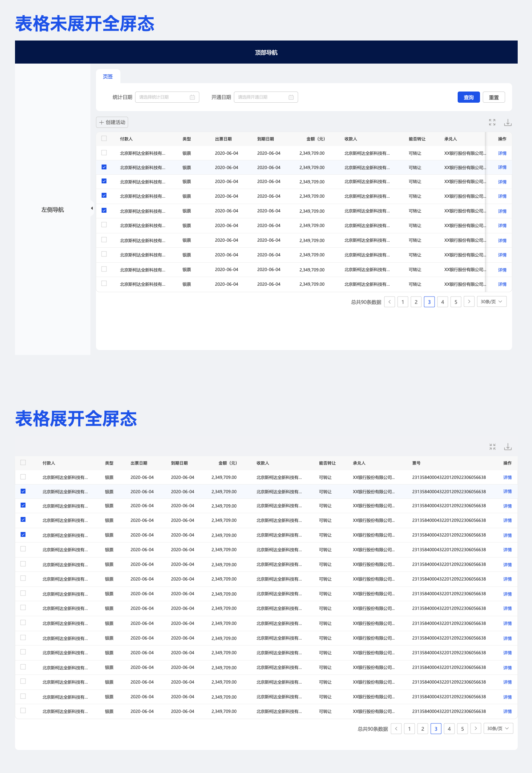Open 详情 link in upper table last row
Screen dimensions: 532x773
click(502, 284)
